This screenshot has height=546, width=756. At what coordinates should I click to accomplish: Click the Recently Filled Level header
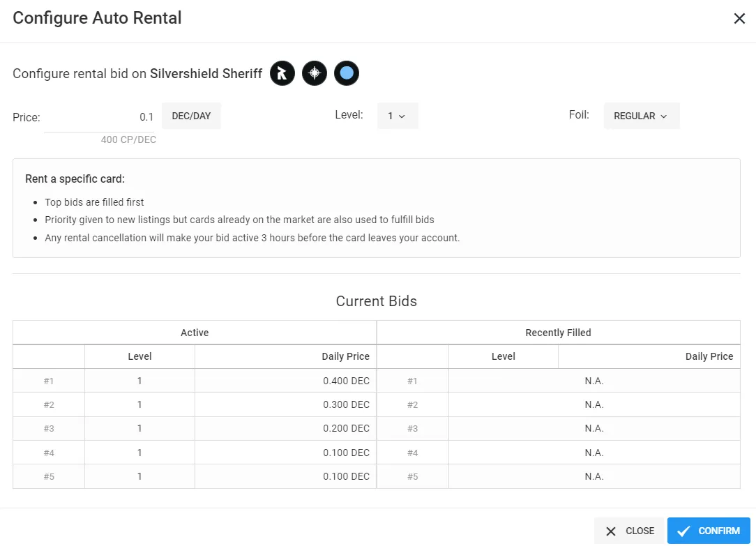504,356
